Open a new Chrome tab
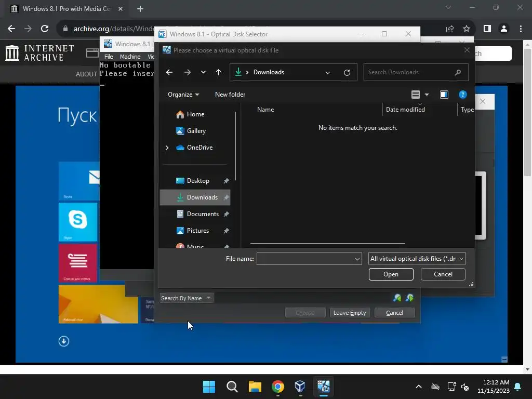Screen dimensions: 532x399 [140, 9]
